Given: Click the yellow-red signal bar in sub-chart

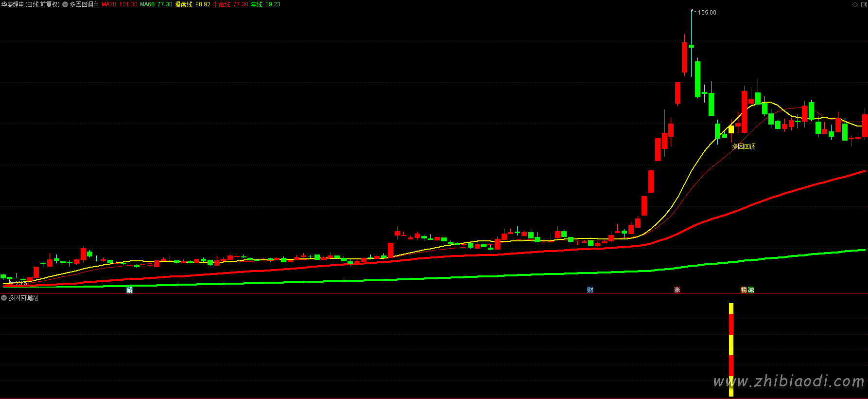Looking at the screenshot, I should (731, 349).
